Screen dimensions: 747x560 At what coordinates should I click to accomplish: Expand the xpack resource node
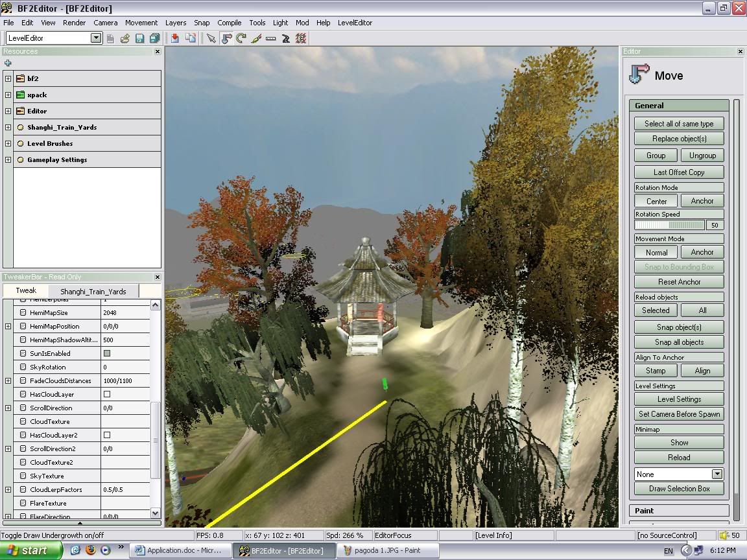[x=8, y=95]
